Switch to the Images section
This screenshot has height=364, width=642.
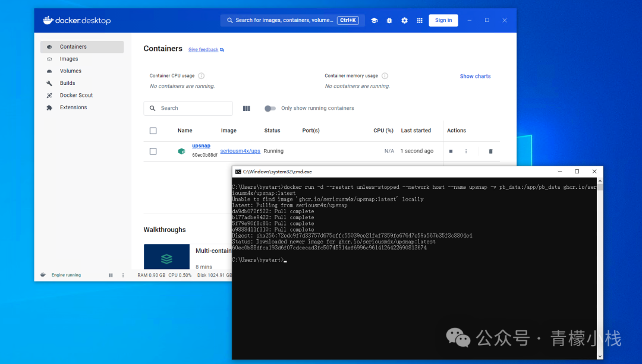[69, 59]
